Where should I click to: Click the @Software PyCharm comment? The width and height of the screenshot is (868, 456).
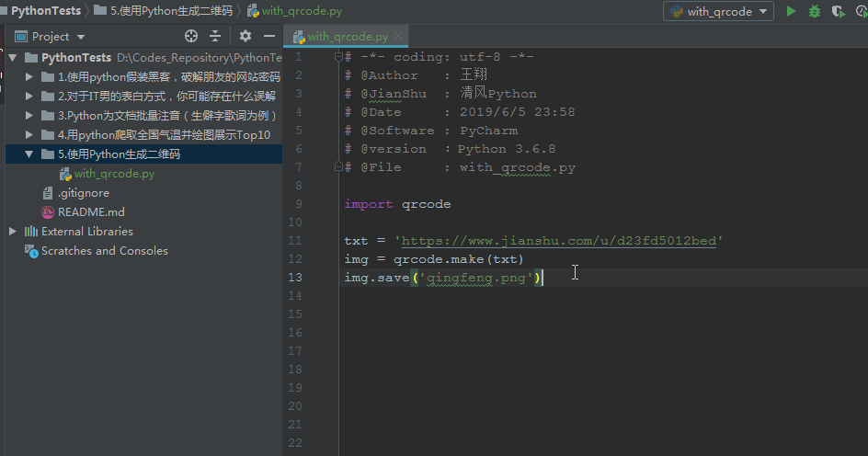430,131
